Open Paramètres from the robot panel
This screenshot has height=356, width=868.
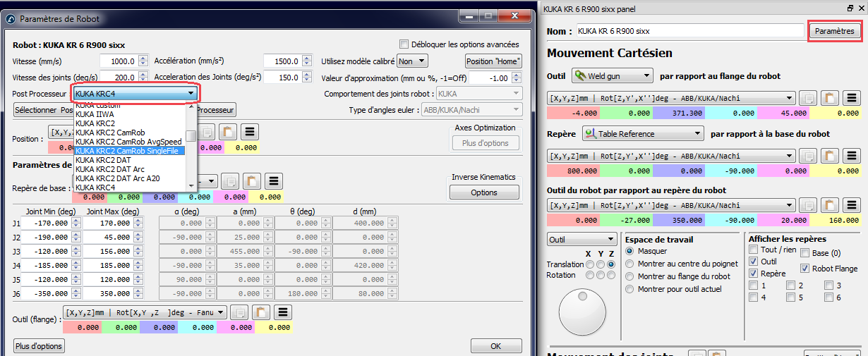point(835,31)
